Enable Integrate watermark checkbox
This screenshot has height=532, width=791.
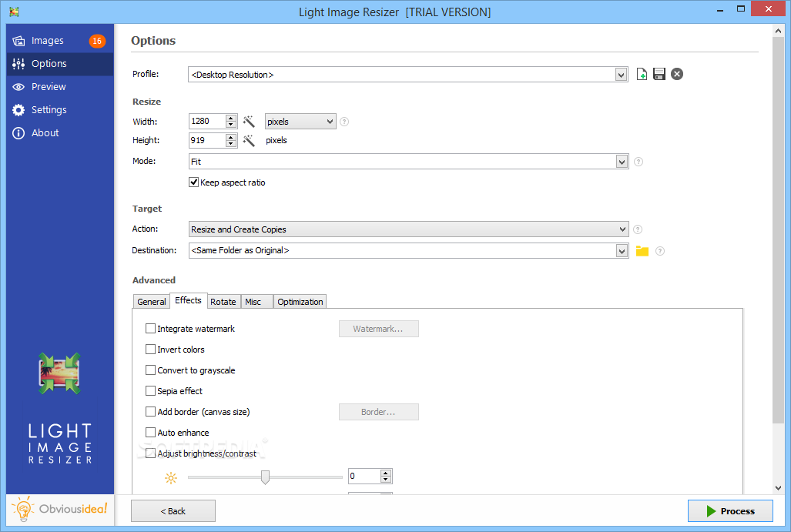(150, 329)
